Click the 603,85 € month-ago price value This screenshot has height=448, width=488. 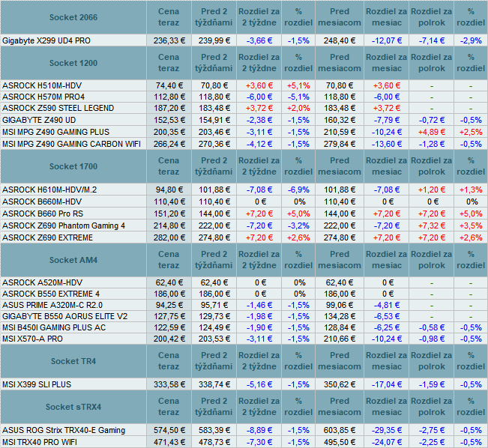[x=340, y=430]
